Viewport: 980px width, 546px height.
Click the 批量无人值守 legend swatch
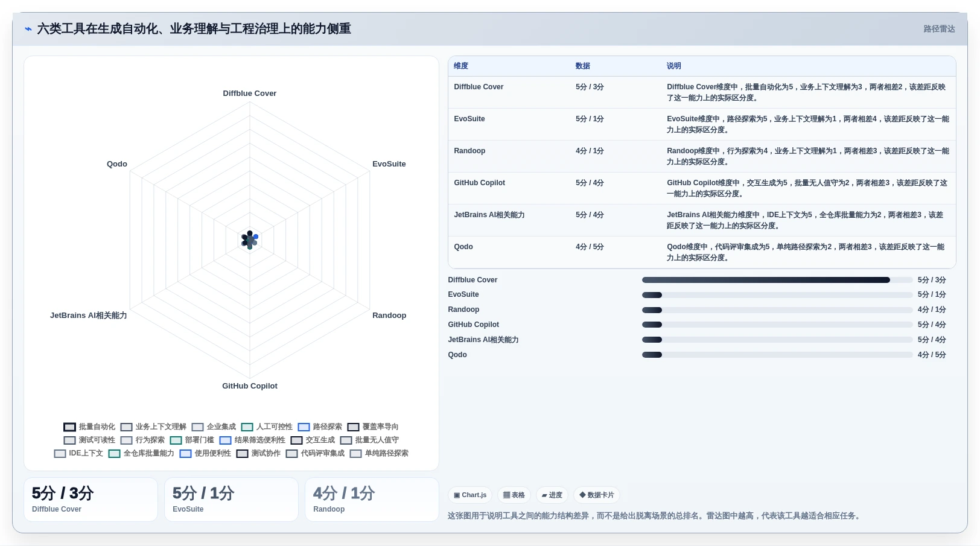pos(346,440)
